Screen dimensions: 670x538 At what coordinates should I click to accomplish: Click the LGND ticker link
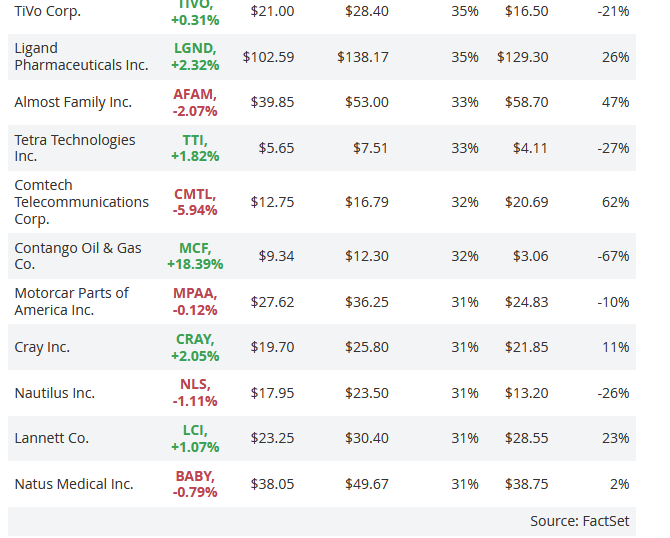[x=193, y=48]
